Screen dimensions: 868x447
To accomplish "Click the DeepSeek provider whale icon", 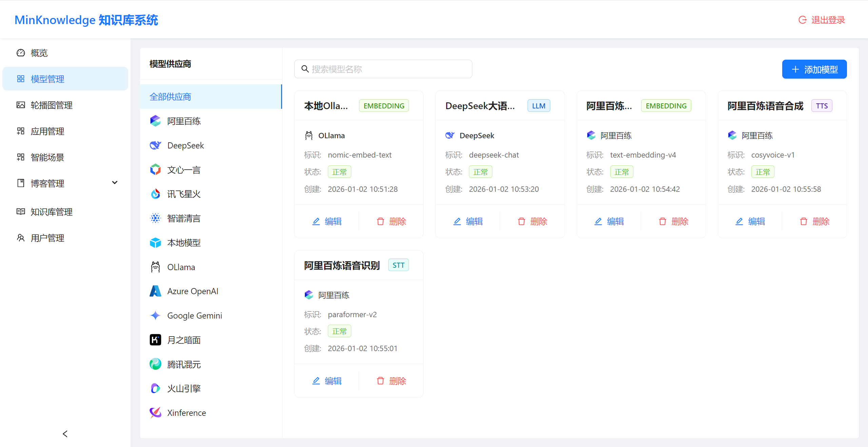I will 155,145.
